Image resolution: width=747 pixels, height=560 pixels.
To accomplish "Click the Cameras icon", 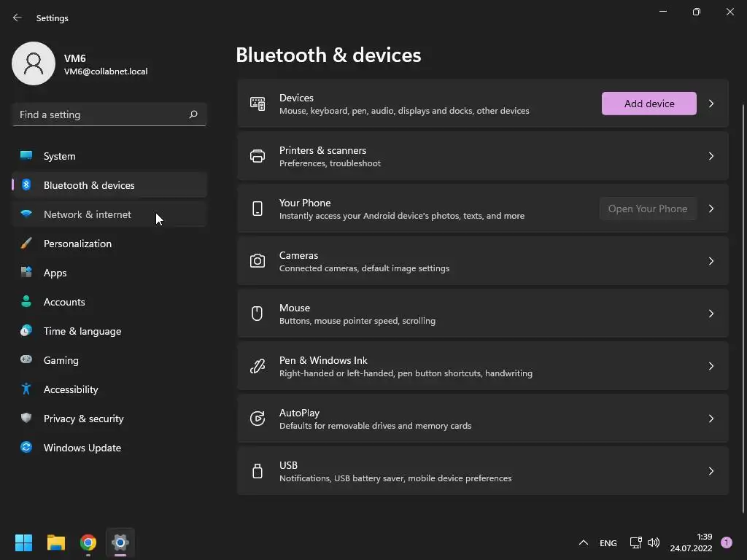I will pyautogui.click(x=258, y=261).
